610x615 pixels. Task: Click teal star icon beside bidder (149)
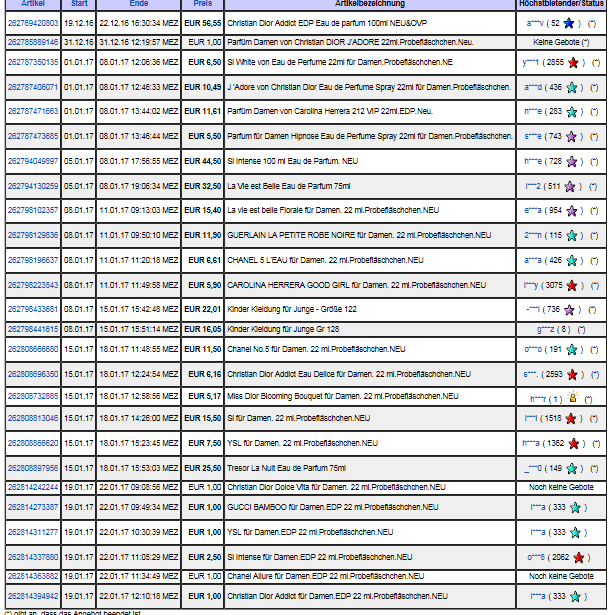coord(572,469)
